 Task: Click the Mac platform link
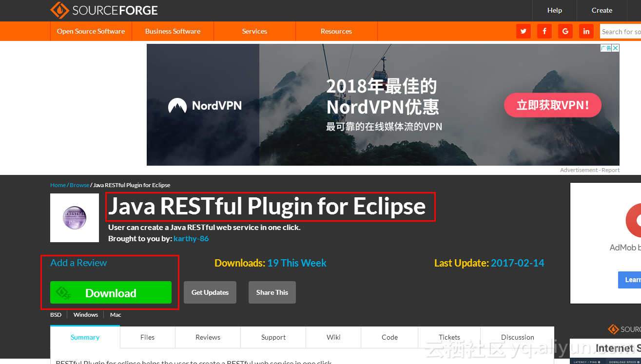pos(116,315)
